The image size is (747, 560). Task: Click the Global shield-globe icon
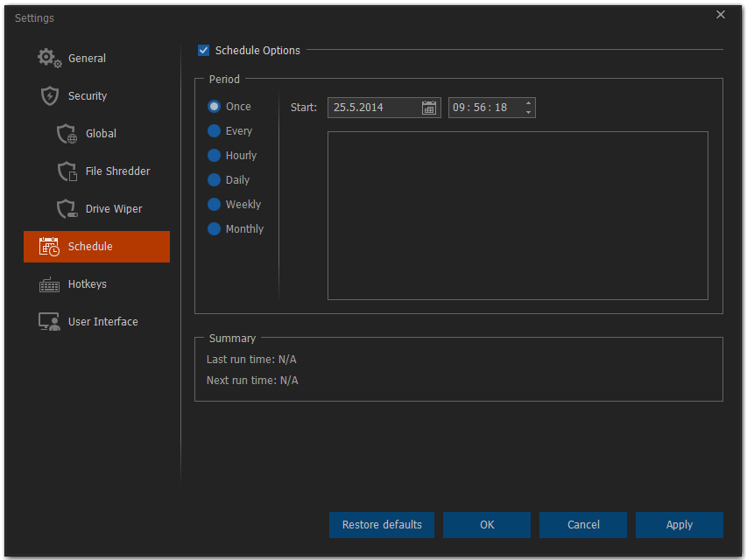[67, 134]
